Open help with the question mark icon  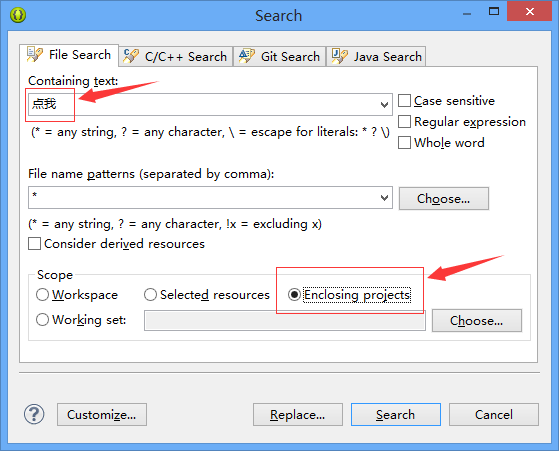pos(34,415)
